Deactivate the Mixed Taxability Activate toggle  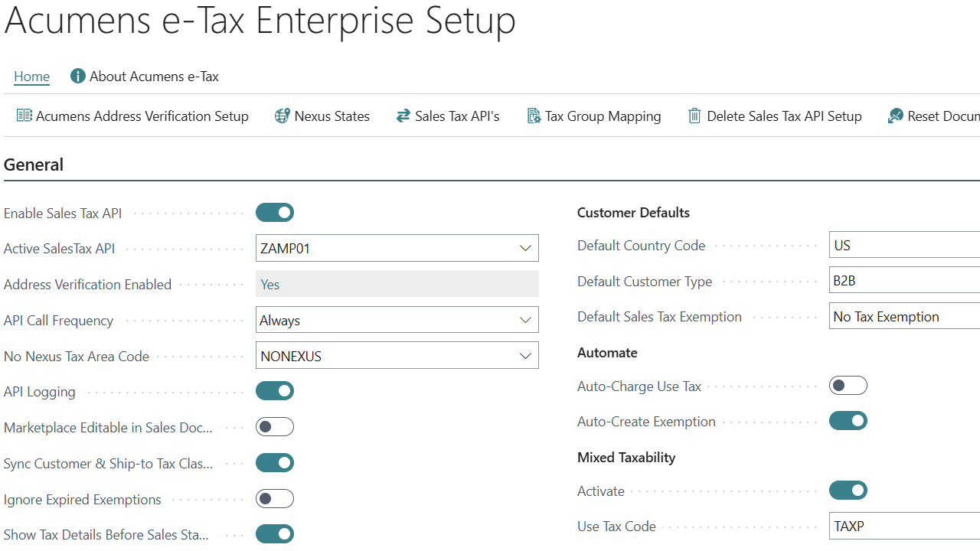pyautogui.click(x=848, y=491)
